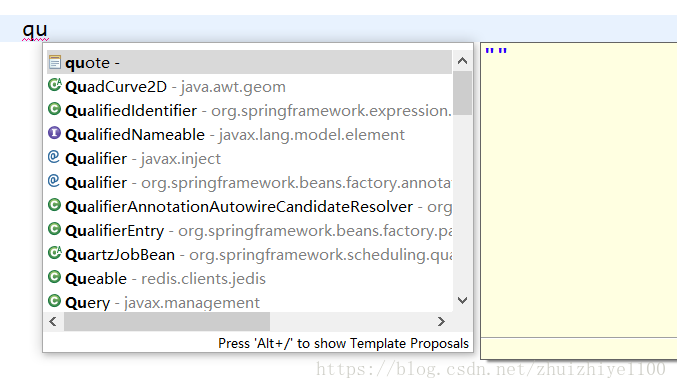
Task: Select Queable from redis.clients.jedis
Action: coord(250,278)
